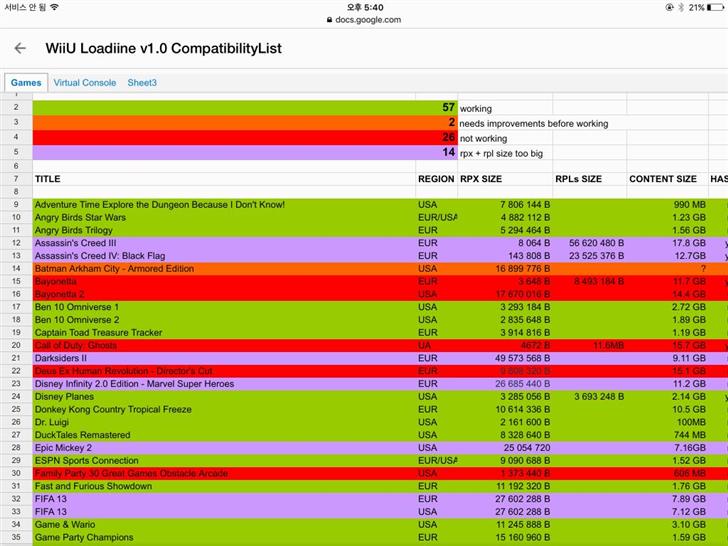Select RPX size cell 7 806 144 B

click(505, 205)
